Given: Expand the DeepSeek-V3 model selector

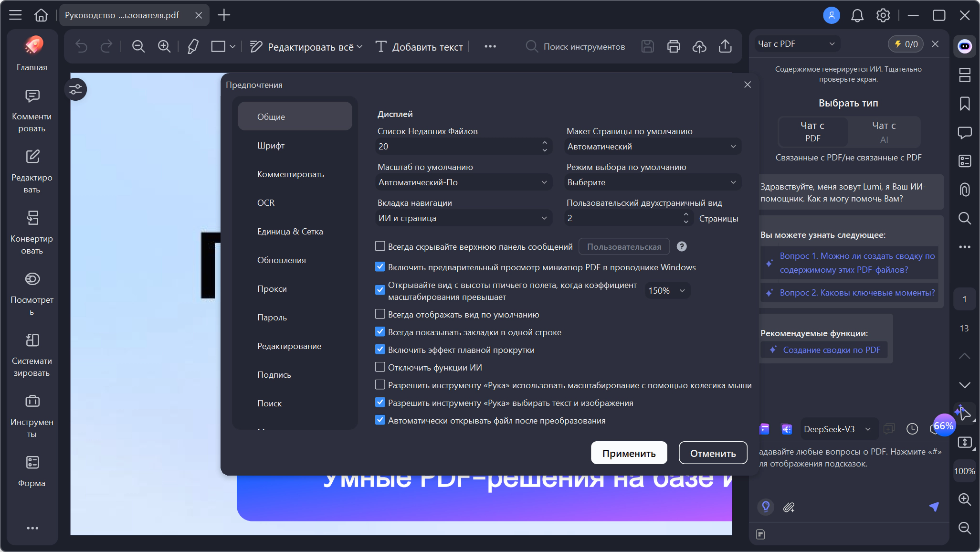Looking at the screenshot, I should click(837, 429).
